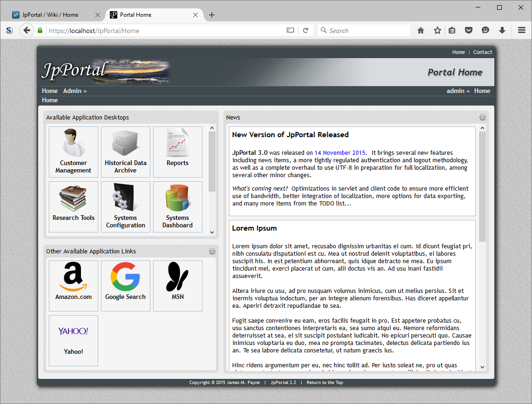Open the Systems Dashboard
The image size is (532, 404).
click(x=177, y=207)
